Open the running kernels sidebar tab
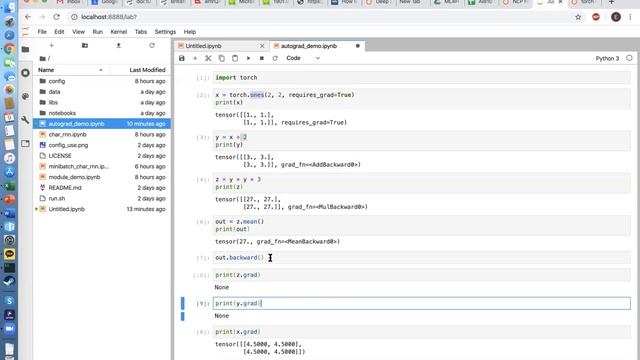The height and width of the screenshot is (360, 640). click(x=25, y=73)
